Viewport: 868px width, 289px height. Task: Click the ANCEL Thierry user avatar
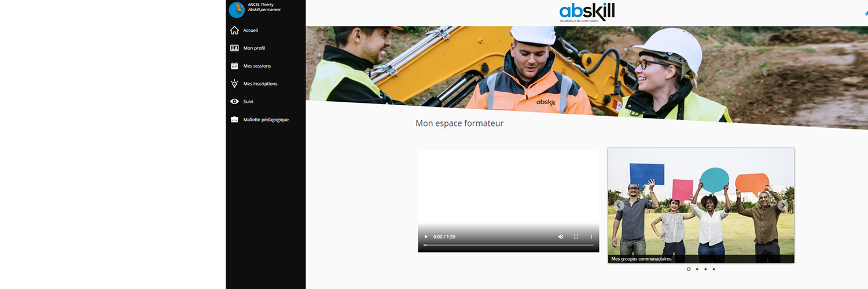click(237, 10)
